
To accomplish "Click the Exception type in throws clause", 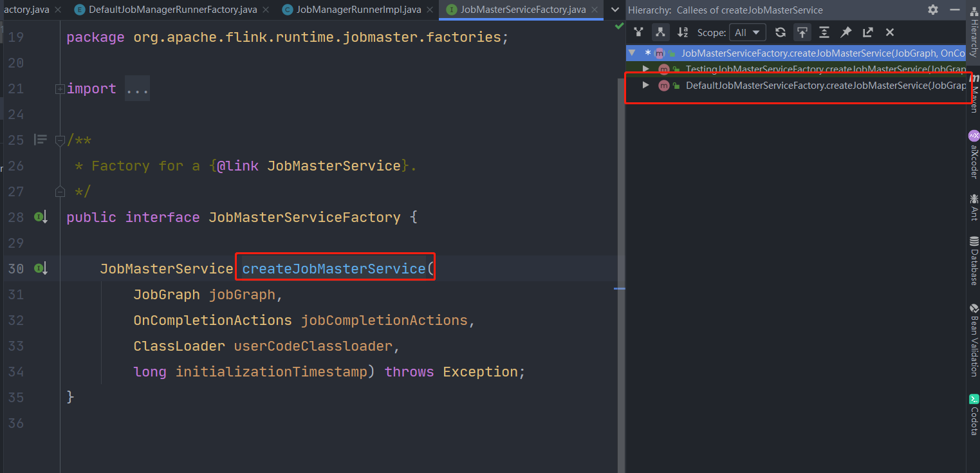I will (480, 372).
